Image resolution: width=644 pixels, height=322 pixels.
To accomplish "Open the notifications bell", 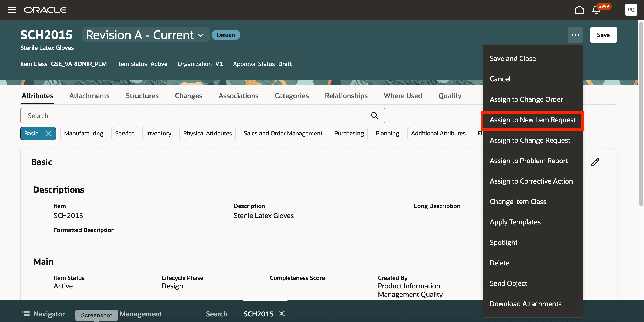I will 596,10.
